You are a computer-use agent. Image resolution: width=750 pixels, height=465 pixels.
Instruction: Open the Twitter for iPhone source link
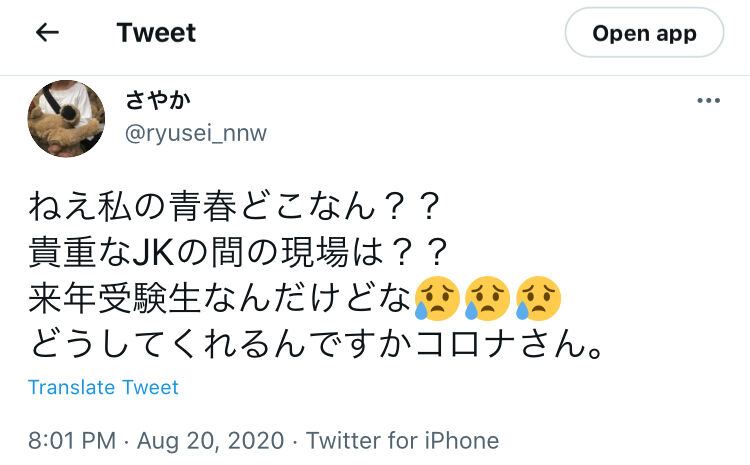402,441
